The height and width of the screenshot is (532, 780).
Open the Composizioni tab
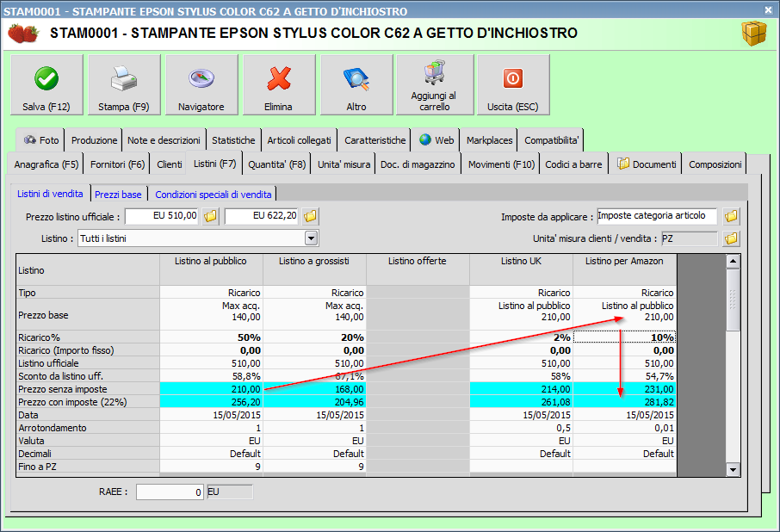[x=715, y=164]
